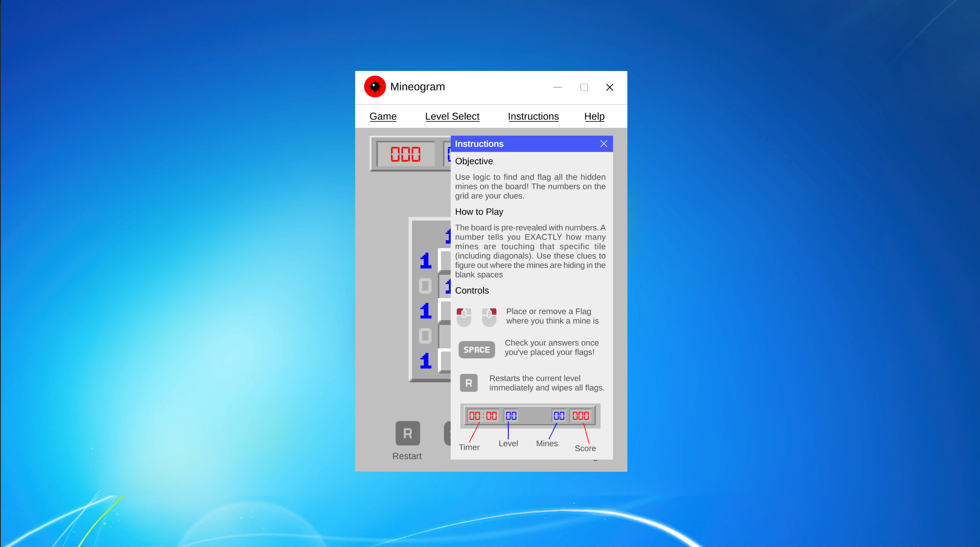Open the Level Select menu

coord(452,116)
